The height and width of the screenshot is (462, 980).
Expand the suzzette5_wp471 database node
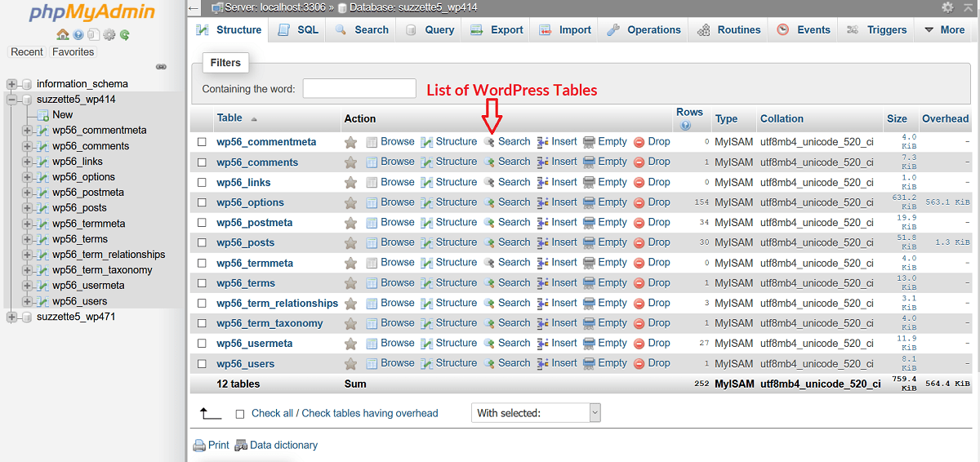(x=11, y=317)
